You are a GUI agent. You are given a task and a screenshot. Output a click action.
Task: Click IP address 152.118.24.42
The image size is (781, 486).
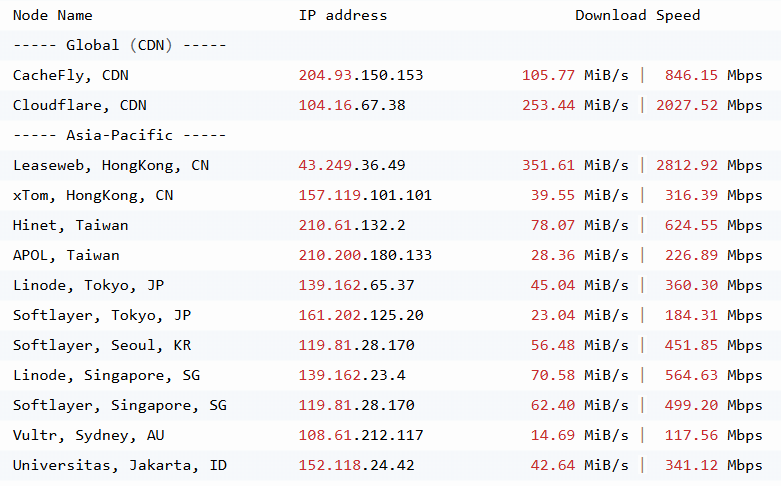pos(356,466)
